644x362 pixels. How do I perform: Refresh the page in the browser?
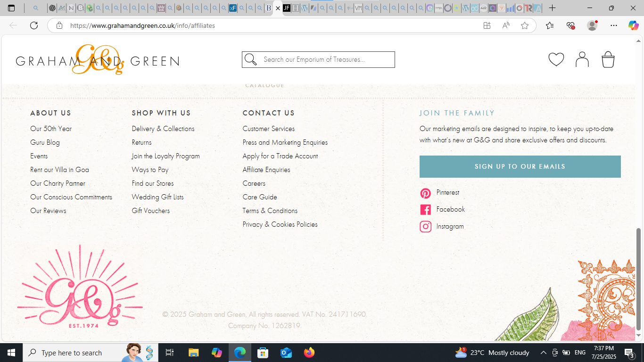[34, 25]
